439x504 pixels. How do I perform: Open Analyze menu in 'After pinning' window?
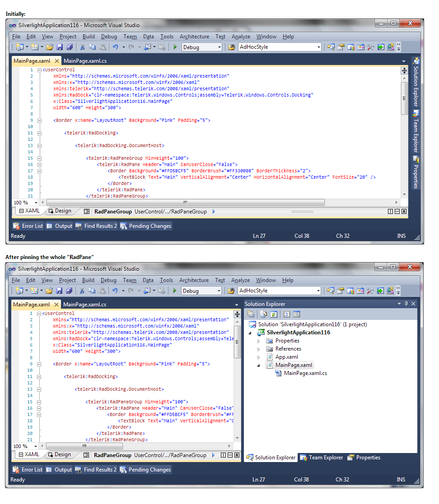click(x=240, y=280)
